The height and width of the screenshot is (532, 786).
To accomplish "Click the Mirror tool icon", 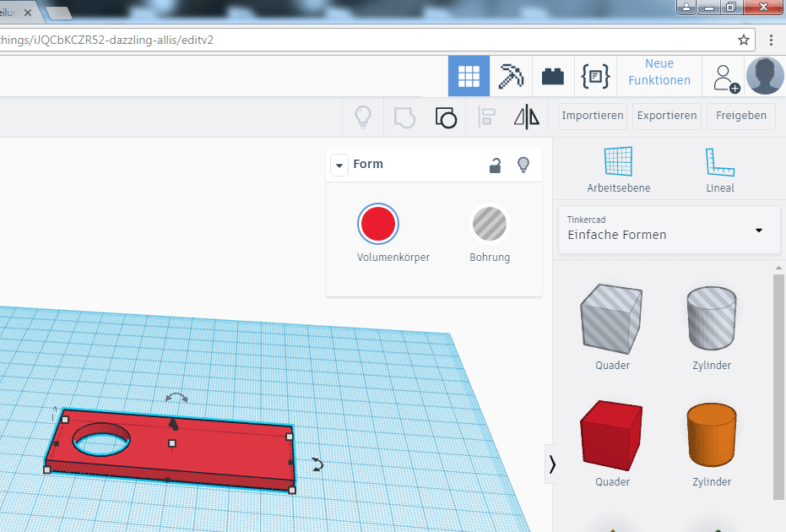I will pyautogui.click(x=527, y=117).
